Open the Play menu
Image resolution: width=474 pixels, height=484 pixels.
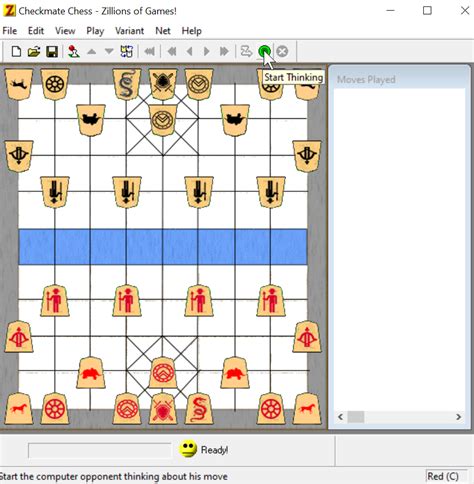95,31
